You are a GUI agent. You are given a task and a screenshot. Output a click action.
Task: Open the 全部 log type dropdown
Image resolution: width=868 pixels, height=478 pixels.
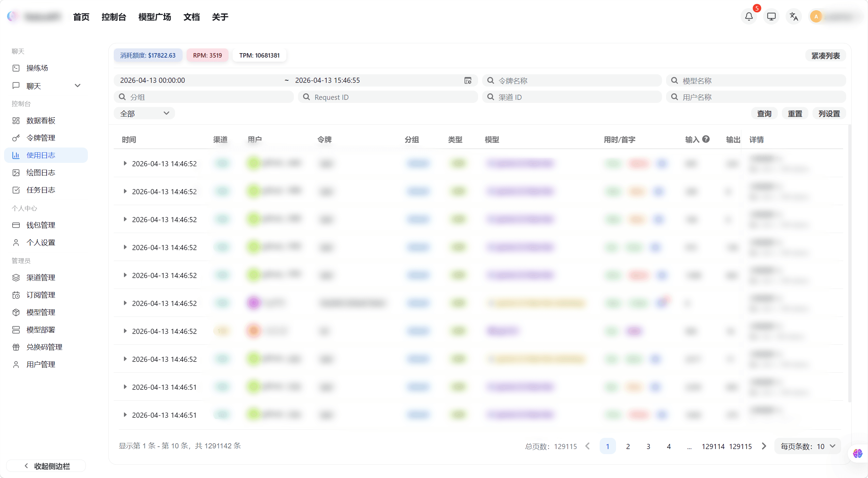(144, 113)
